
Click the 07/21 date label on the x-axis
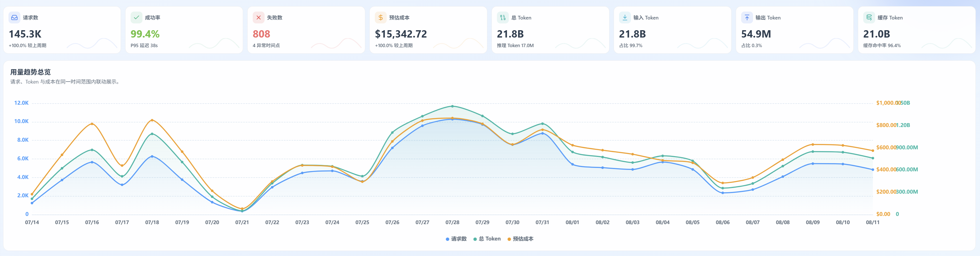tap(242, 223)
